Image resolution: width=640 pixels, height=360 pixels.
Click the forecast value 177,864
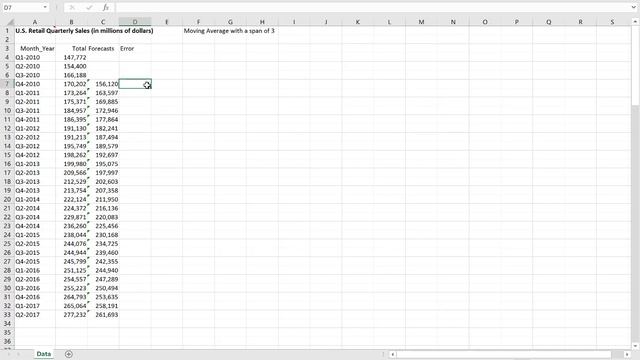point(107,120)
